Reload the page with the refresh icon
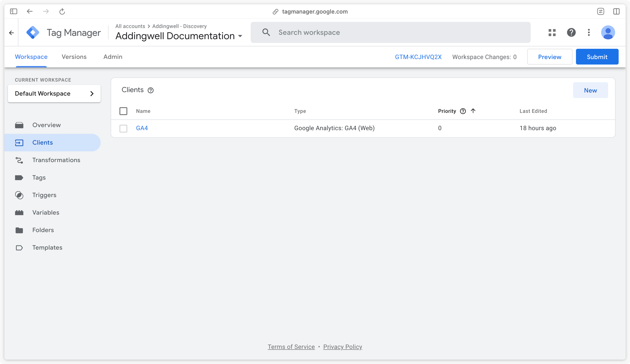The image size is (630, 364). pos(62,11)
